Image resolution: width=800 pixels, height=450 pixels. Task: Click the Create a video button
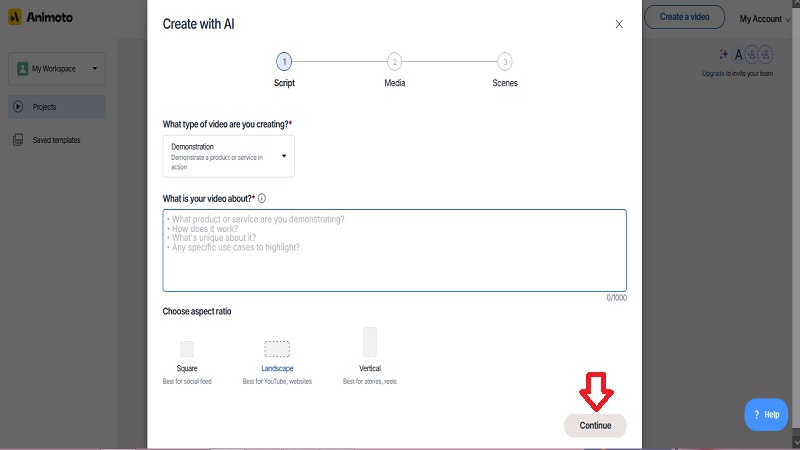pyautogui.click(x=685, y=17)
